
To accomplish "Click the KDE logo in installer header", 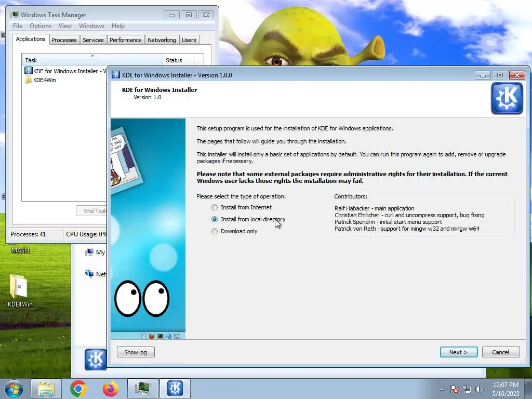I will click(507, 98).
